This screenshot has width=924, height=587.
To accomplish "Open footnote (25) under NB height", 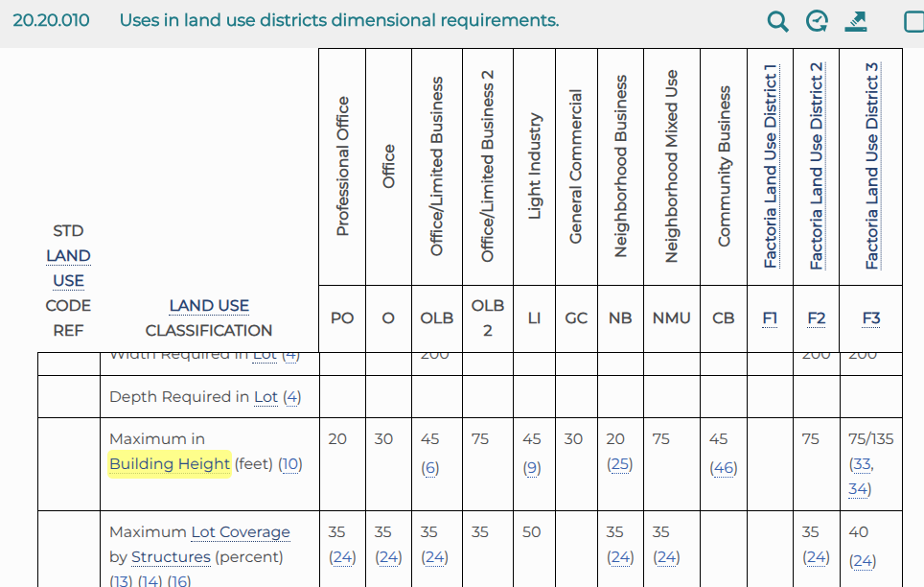I will click(x=619, y=464).
